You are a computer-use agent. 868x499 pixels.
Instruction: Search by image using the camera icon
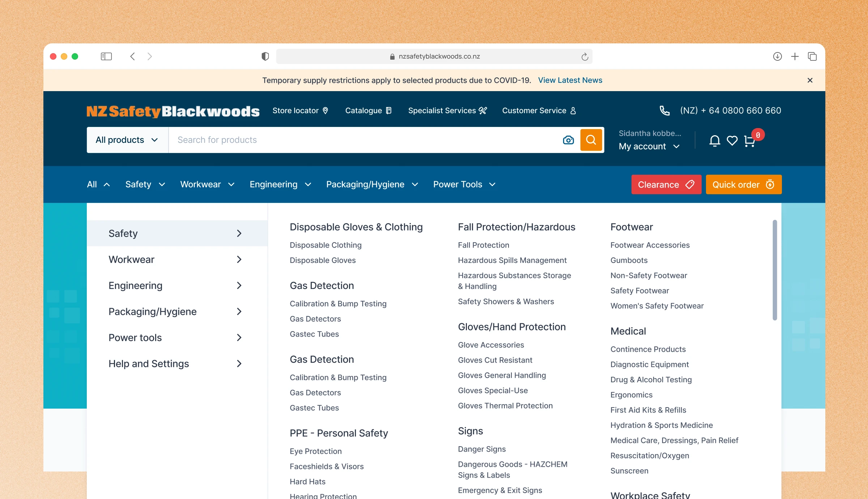click(568, 140)
